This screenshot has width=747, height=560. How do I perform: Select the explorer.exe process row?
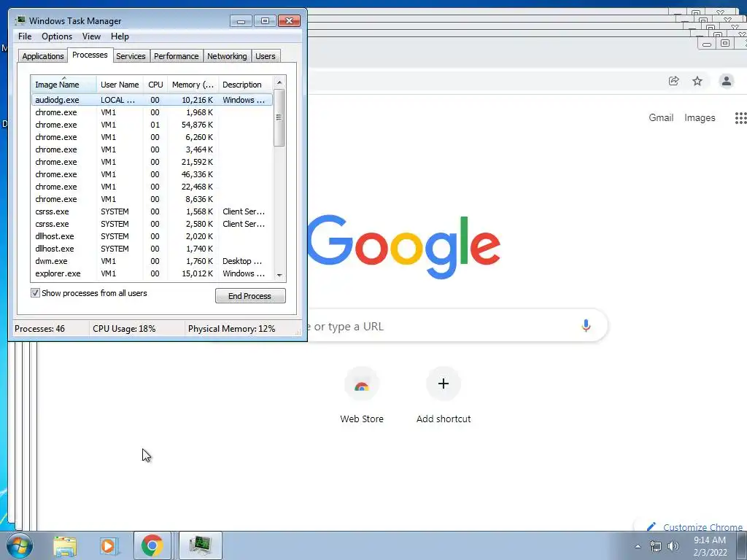152,273
